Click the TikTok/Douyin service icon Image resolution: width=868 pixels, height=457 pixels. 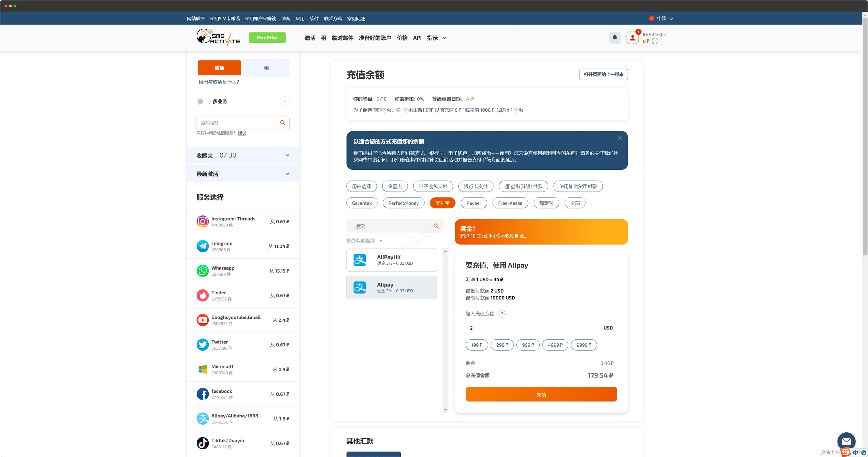pos(203,443)
